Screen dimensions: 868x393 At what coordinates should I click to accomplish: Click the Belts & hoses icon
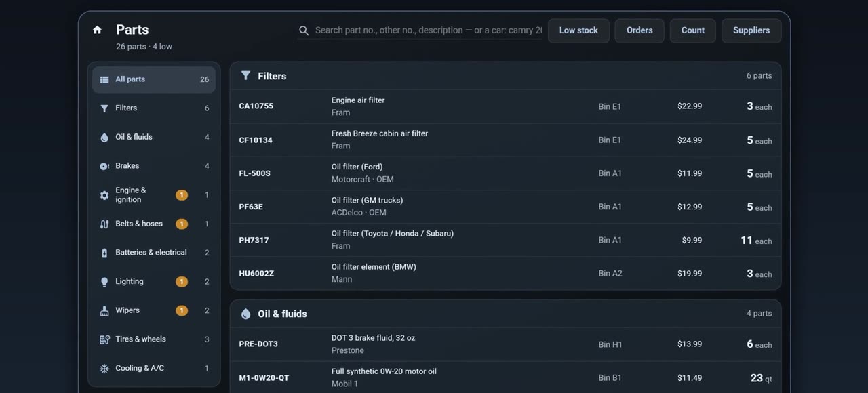pyautogui.click(x=104, y=224)
